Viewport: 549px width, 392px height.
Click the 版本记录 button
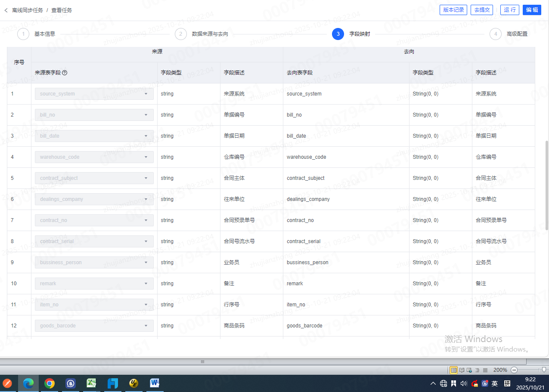[x=453, y=10]
